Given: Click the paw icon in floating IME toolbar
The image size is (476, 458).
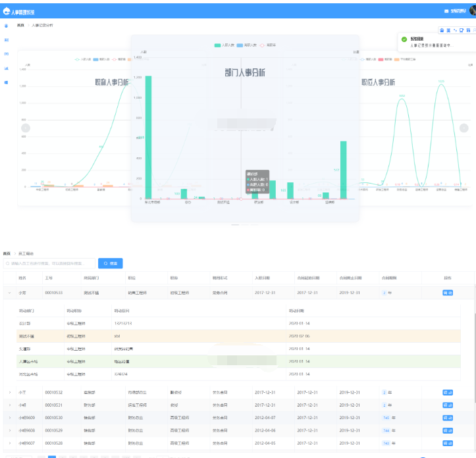Looking at the screenshot, I should [x=442, y=30].
